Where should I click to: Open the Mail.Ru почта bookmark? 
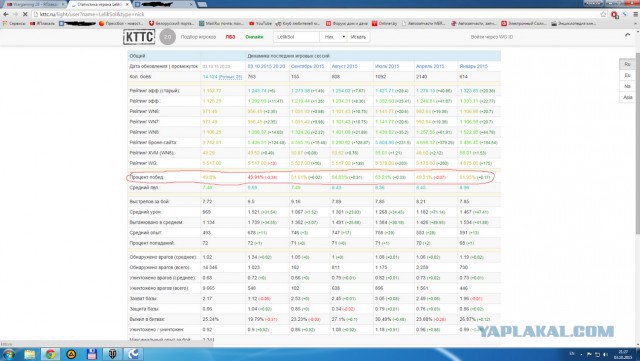[221, 24]
